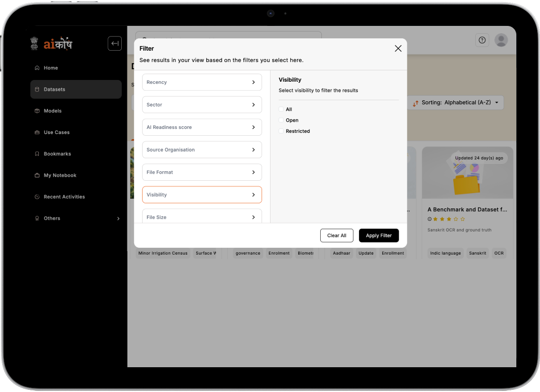540x392 pixels.
Task: Click the Bookmarks icon in sidebar
Action: pyautogui.click(x=37, y=154)
